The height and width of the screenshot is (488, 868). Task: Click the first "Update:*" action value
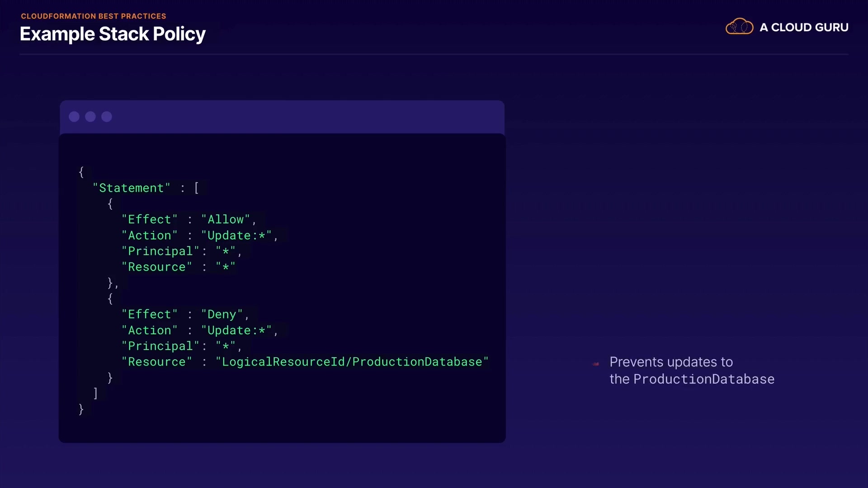point(236,235)
